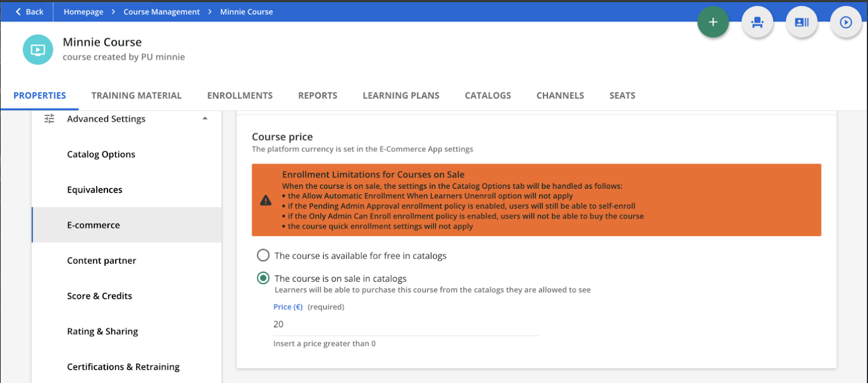Click the contact card round icon button
Viewport: 868px width, 383px height.
(801, 22)
